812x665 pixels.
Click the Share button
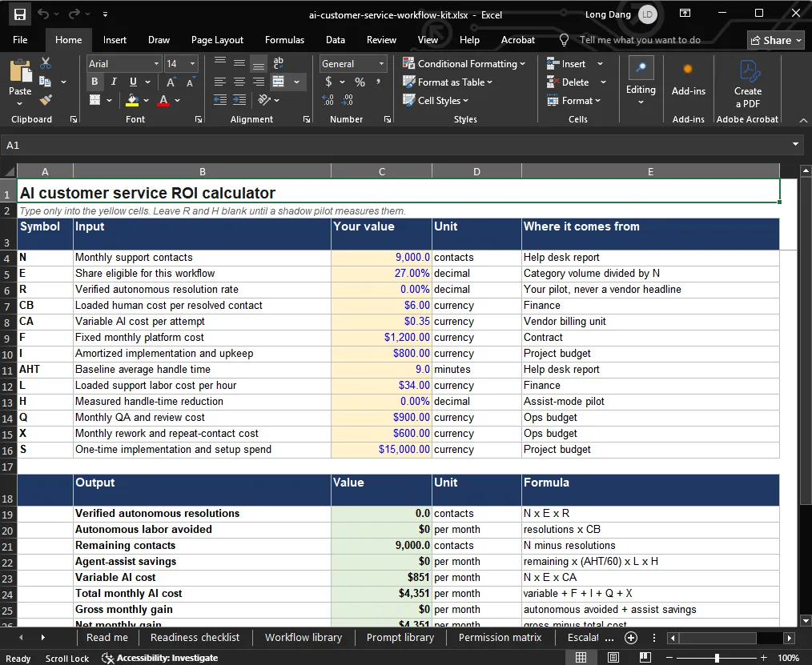pyautogui.click(x=774, y=40)
